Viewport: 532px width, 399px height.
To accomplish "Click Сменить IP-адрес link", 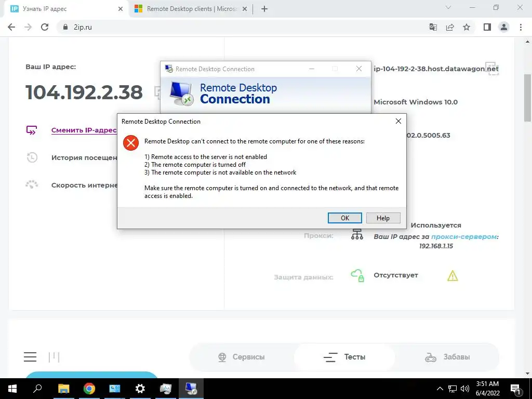I will point(84,130).
